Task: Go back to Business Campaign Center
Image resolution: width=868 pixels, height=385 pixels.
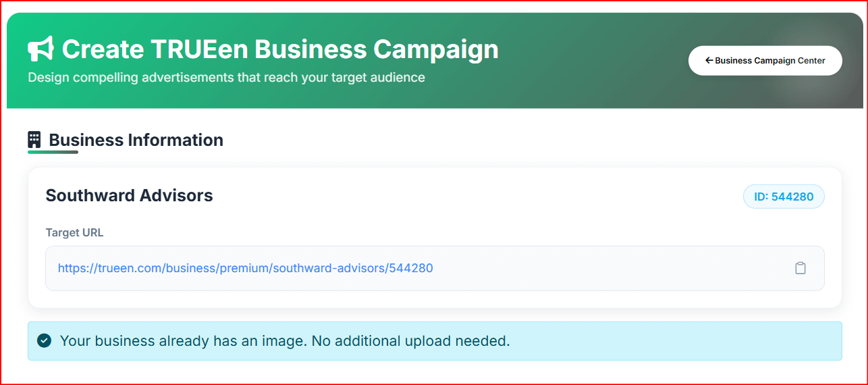Action: click(765, 61)
